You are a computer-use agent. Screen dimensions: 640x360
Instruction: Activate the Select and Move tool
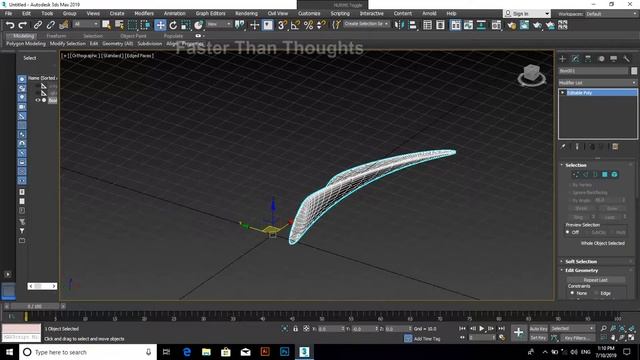click(160, 25)
